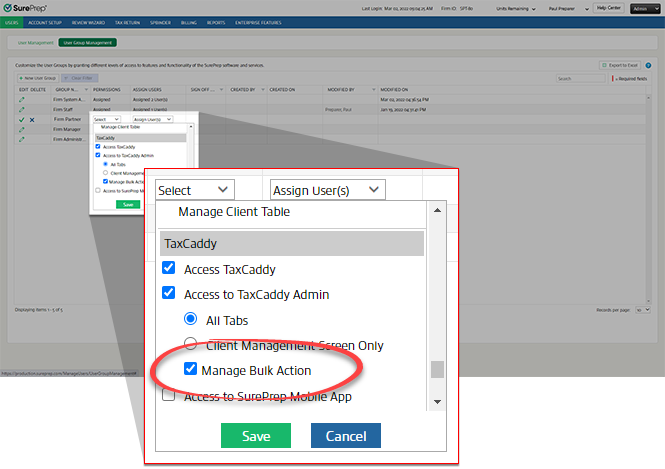Click the SurePrep logo
This screenshot has height=469, width=665.
click(x=25, y=8)
